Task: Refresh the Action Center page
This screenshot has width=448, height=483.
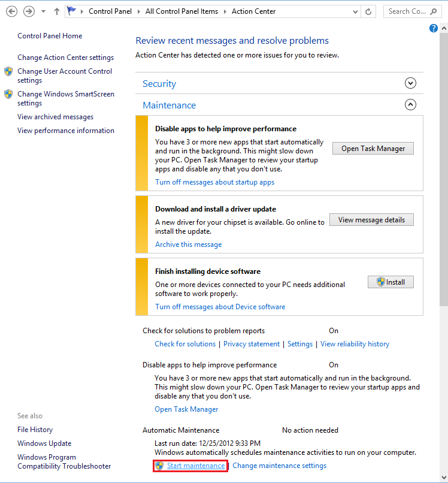Action: 368,12
